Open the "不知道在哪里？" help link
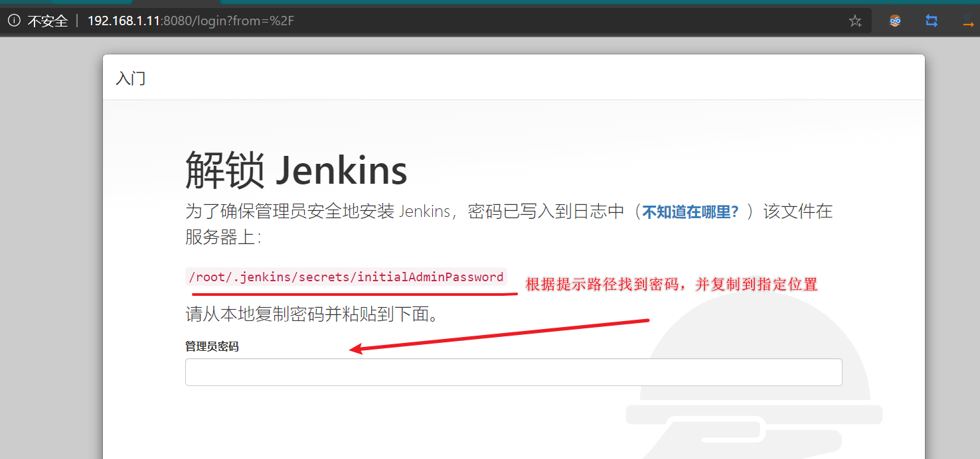The image size is (980, 459). (x=690, y=212)
